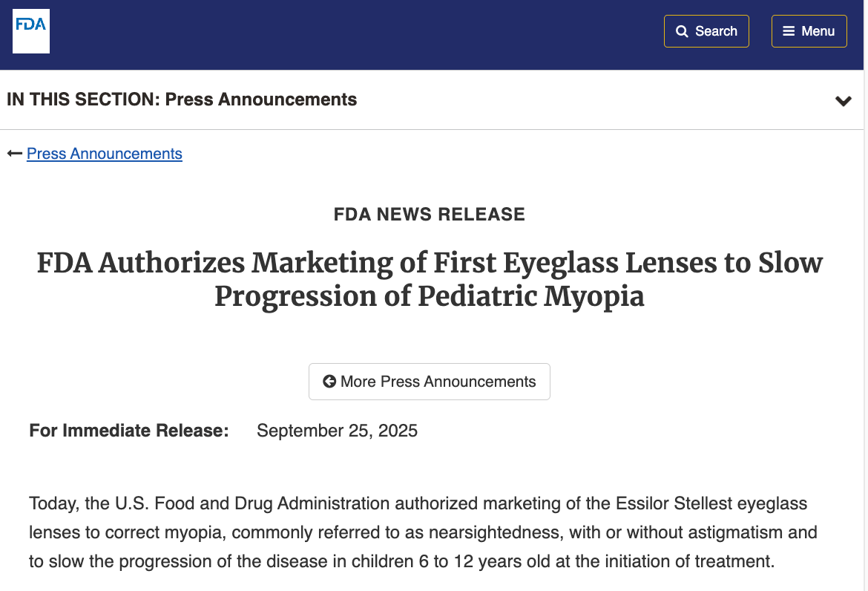Click the date September 25, 2025

point(337,431)
